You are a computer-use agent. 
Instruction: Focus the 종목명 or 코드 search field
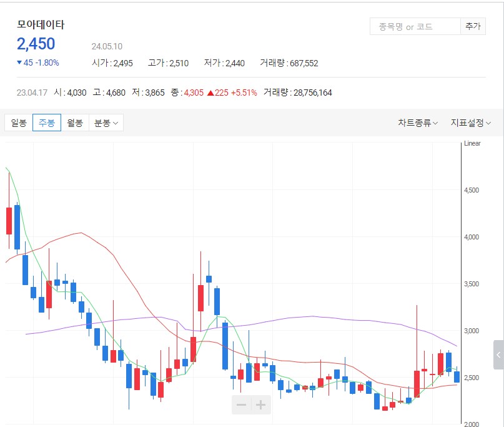[x=415, y=26]
